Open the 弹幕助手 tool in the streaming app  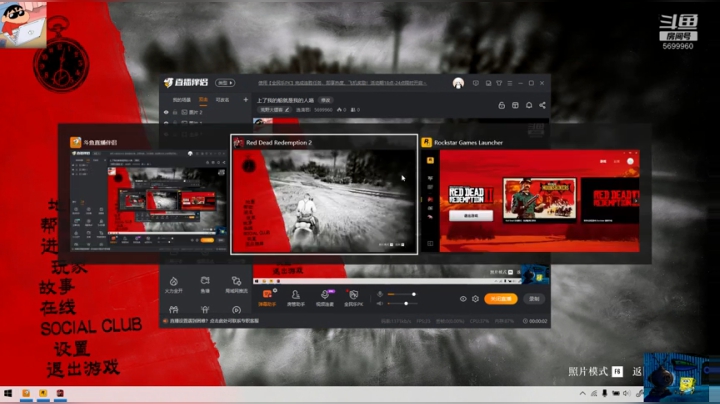[x=267, y=298]
